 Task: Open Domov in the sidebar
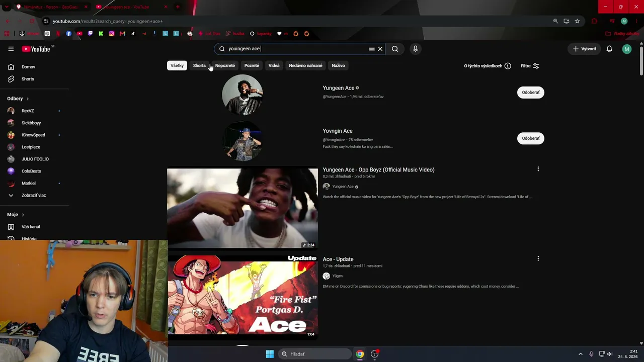point(28,67)
